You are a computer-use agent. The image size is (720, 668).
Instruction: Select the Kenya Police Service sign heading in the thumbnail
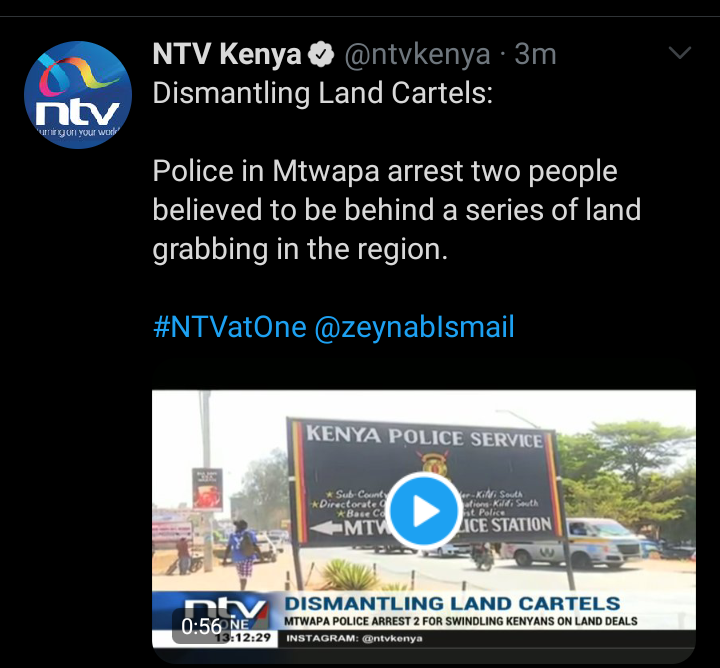pyautogui.click(x=424, y=437)
